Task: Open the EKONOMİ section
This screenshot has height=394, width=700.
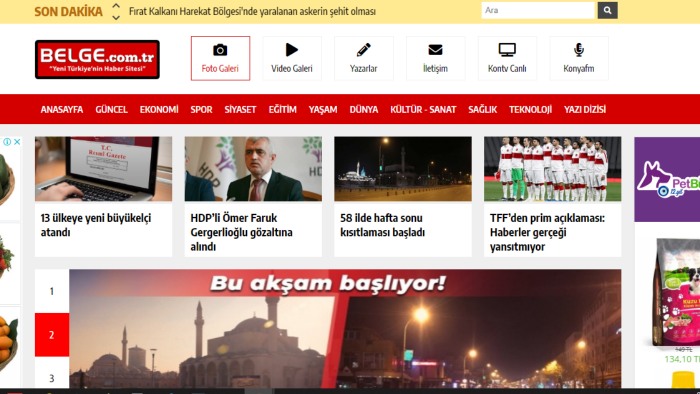Action: pos(159,109)
